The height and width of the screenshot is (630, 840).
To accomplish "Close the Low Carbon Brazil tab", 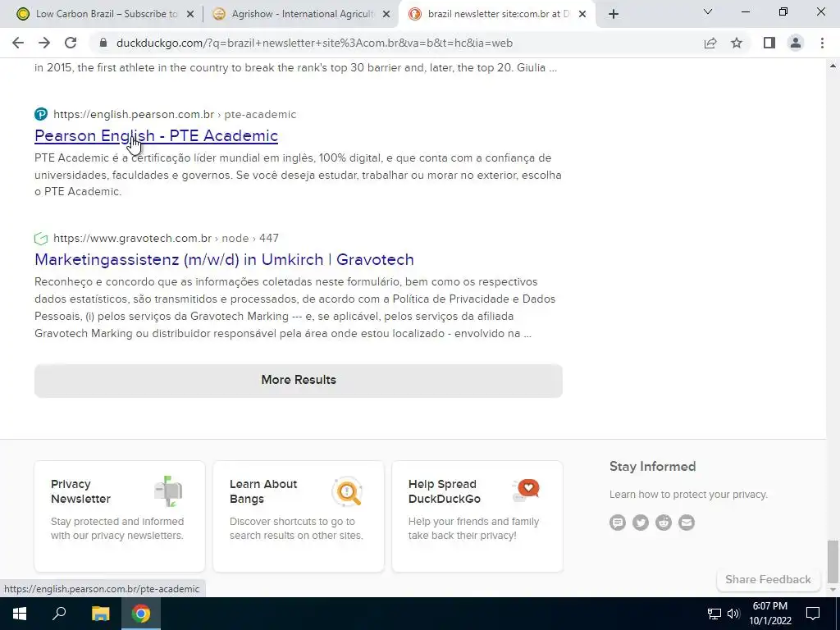I will (189, 15).
